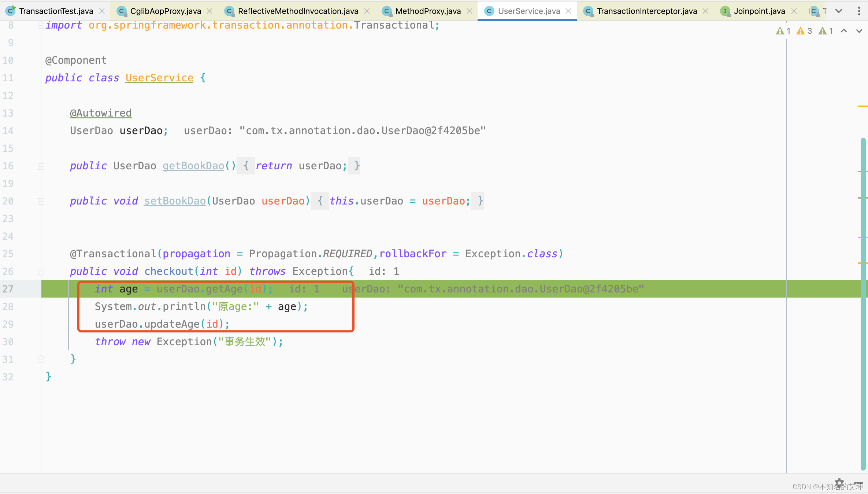
Task: Click System.out.println line 28
Action: (201, 306)
